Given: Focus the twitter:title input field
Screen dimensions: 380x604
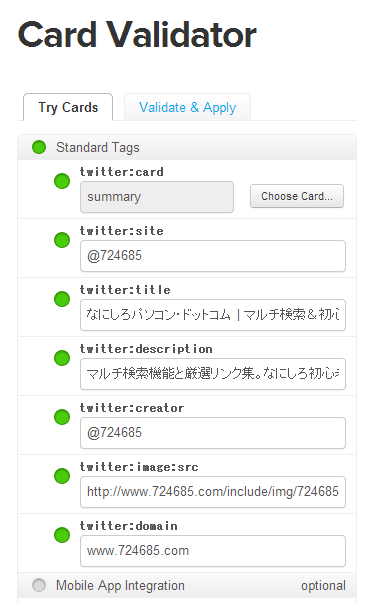Looking at the screenshot, I should point(213,315).
